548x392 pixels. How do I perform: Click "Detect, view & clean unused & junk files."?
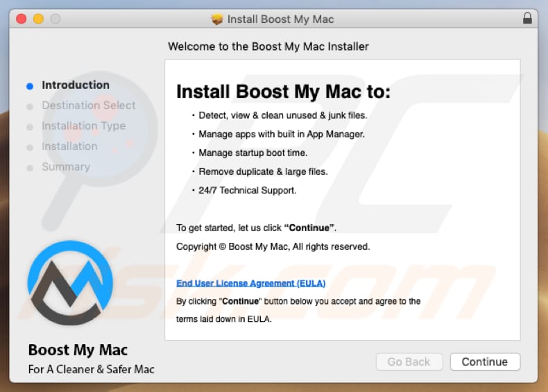283,115
